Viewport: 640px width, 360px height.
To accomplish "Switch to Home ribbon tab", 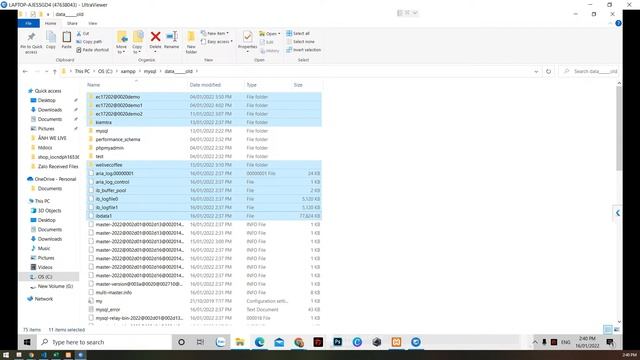I will (51, 24).
